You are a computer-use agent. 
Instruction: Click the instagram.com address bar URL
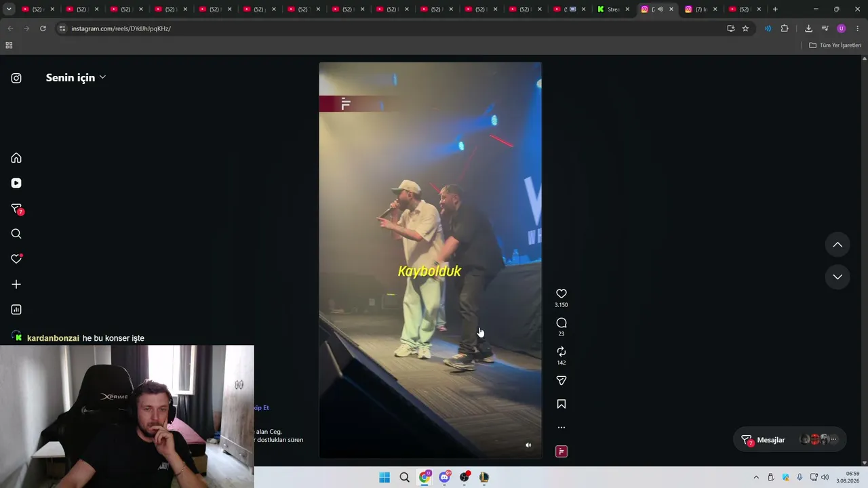coord(121,28)
